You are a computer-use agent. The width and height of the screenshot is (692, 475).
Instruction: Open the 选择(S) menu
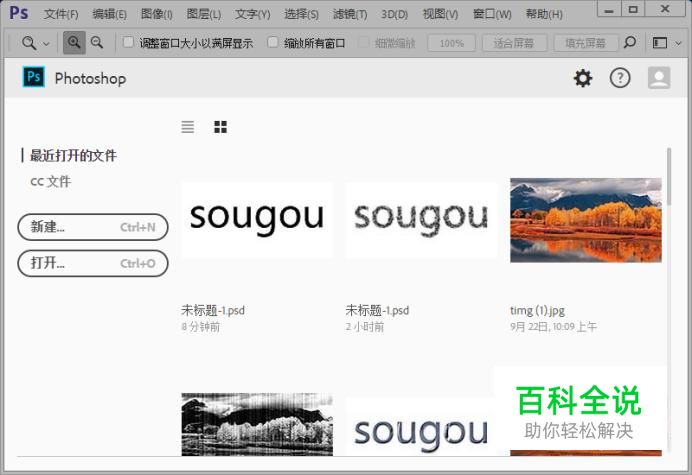tap(301, 14)
